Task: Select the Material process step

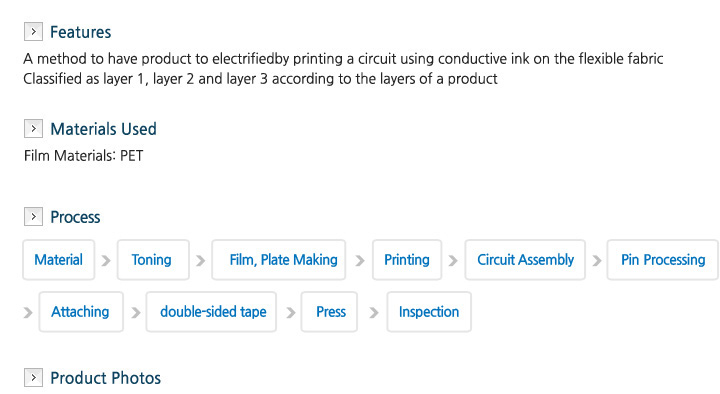Action: pyautogui.click(x=59, y=260)
